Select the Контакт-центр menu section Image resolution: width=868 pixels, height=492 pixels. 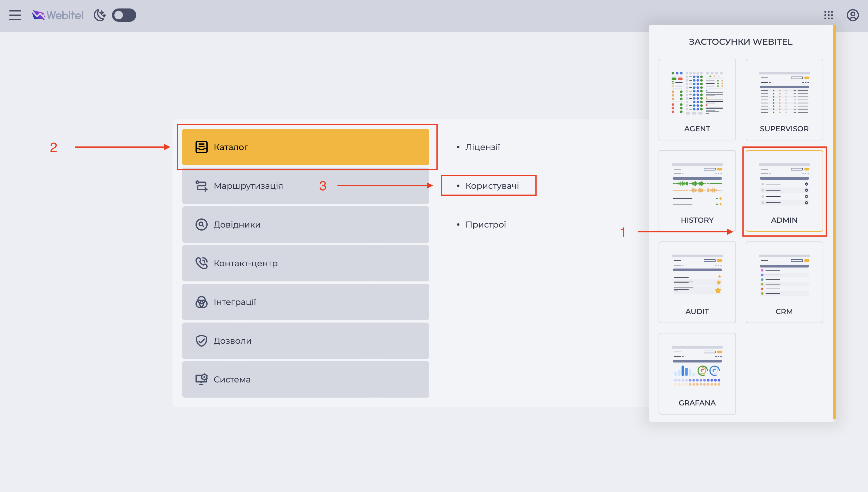(305, 263)
